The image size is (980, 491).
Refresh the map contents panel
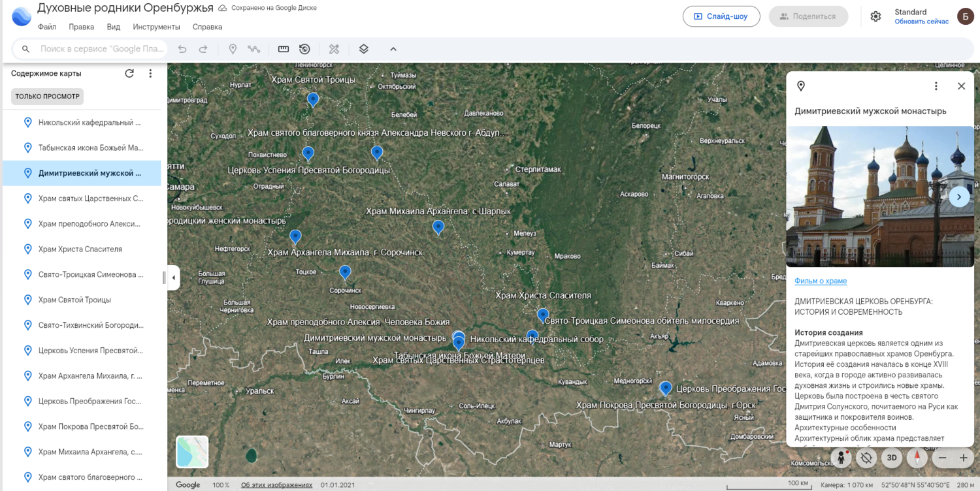coord(129,74)
